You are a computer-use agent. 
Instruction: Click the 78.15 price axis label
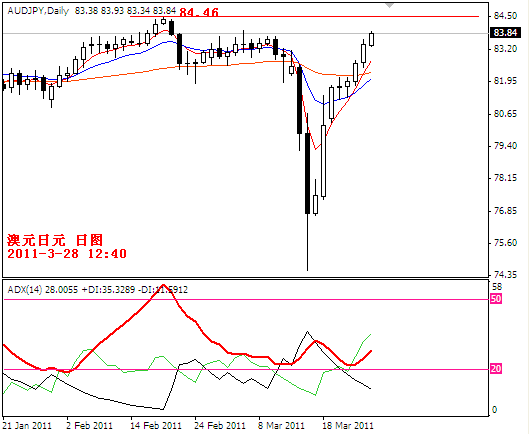tap(505, 178)
